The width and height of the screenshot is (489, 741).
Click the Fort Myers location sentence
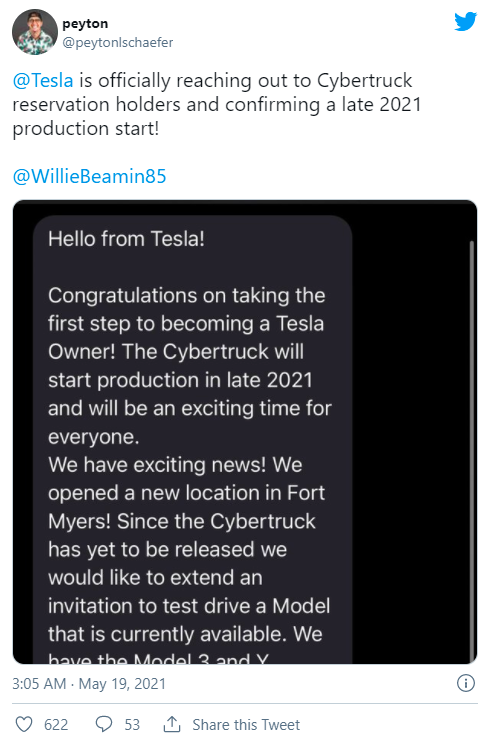(186, 493)
